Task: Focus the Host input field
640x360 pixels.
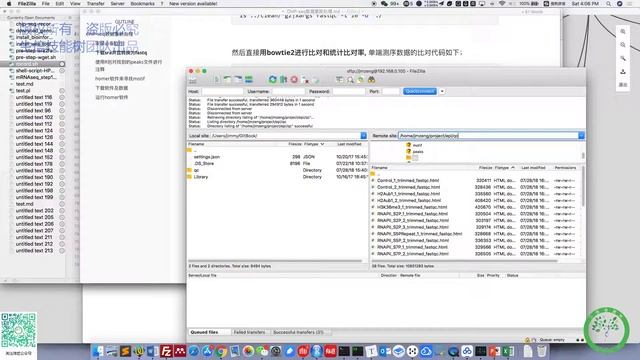Action: (222, 91)
